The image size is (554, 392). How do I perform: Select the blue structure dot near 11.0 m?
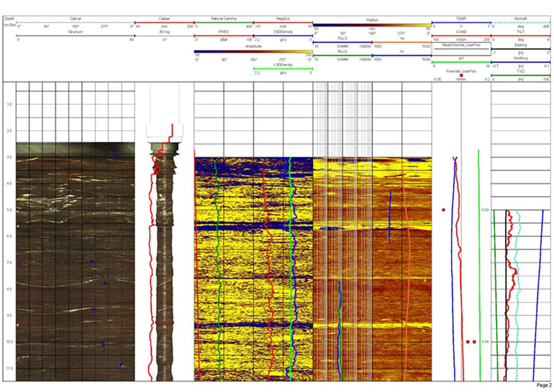(122, 365)
